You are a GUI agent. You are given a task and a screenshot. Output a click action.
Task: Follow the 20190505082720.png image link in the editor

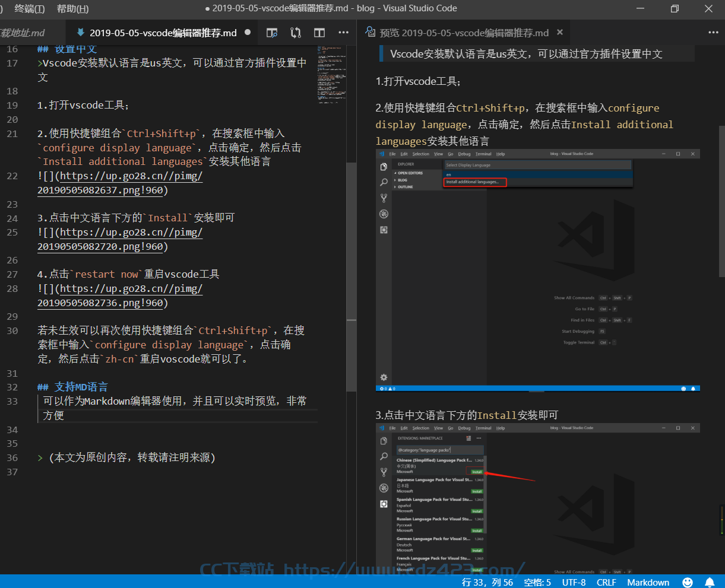[120, 239]
